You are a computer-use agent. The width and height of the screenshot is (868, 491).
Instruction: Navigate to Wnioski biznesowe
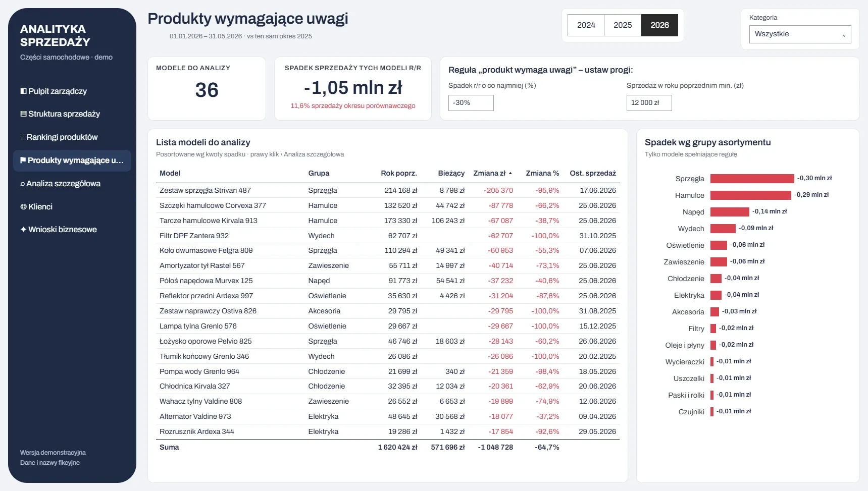point(72,230)
